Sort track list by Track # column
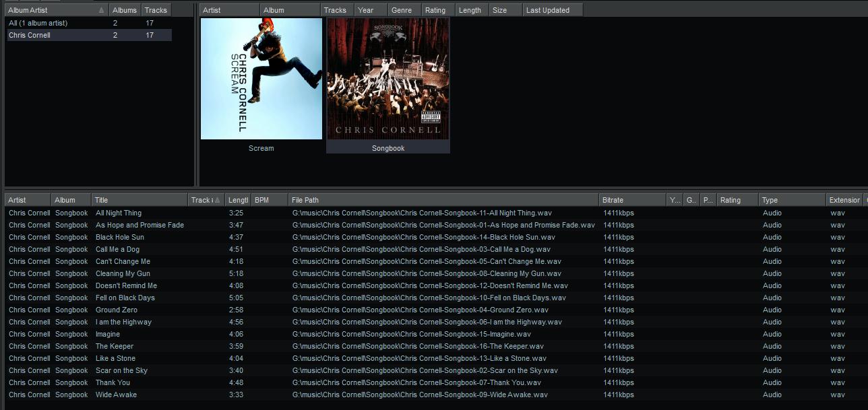This screenshot has width=868, height=410. click(x=206, y=200)
